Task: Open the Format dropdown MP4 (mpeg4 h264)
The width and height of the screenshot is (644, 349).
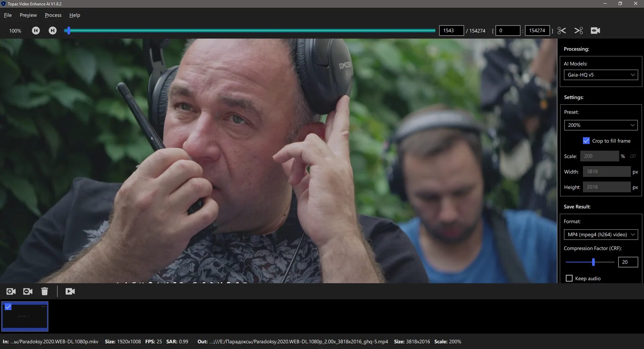Action: (601, 235)
